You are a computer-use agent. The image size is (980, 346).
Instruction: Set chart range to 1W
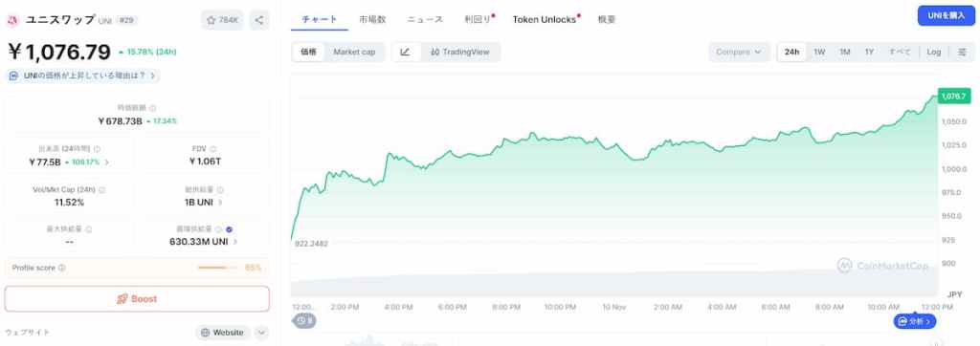[x=819, y=52]
